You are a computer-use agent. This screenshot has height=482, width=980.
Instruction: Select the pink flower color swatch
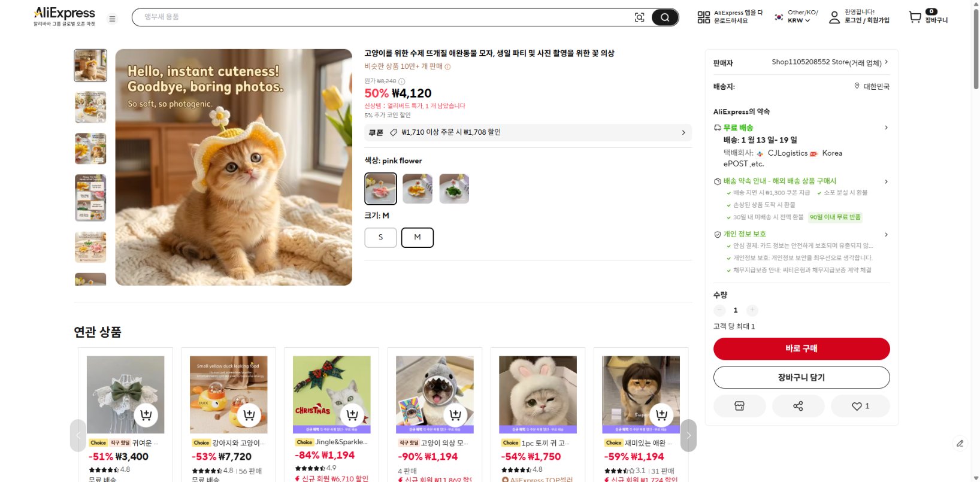click(x=380, y=188)
